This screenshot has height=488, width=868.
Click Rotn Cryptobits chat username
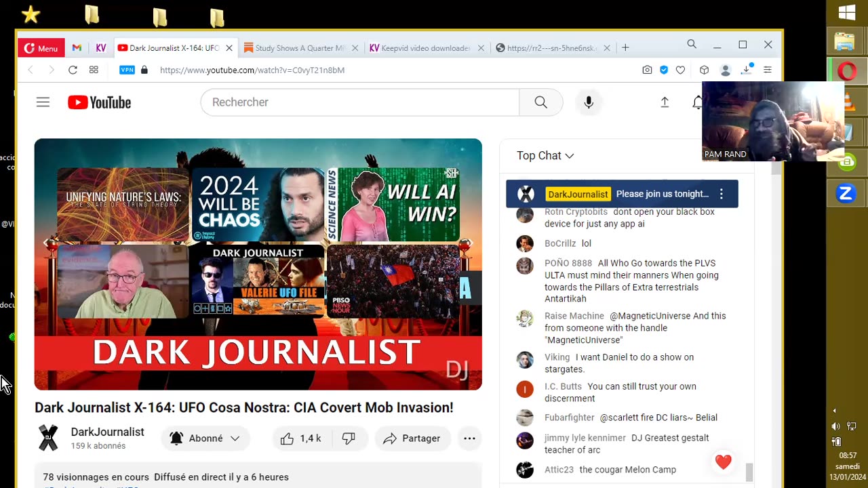click(576, 212)
